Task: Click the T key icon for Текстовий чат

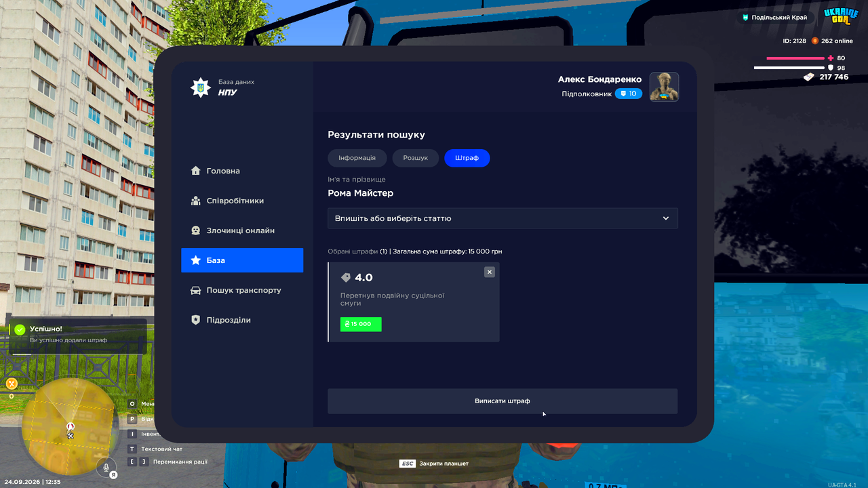Action: [x=133, y=449]
